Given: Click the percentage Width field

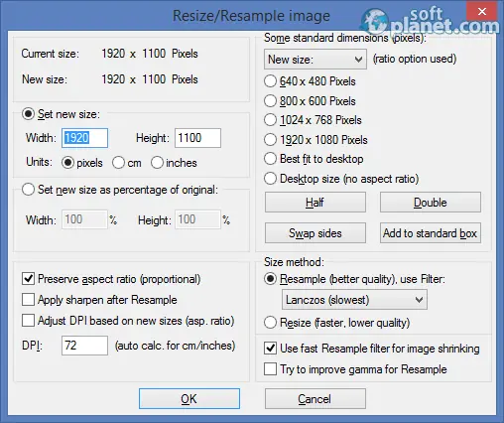Looking at the screenshot, I should [x=84, y=219].
